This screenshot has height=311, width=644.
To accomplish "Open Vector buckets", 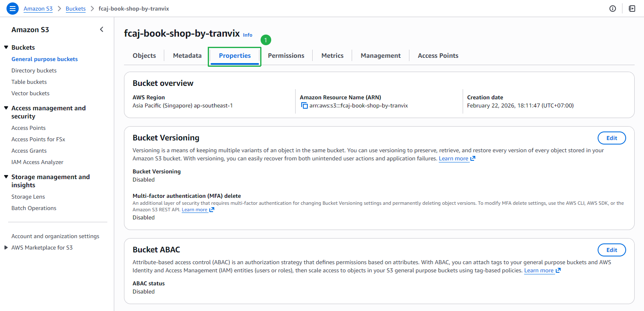I will [30, 93].
